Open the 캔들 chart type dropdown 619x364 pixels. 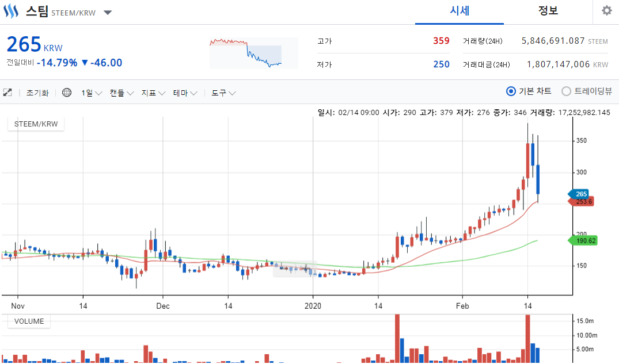pyautogui.click(x=121, y=93)
